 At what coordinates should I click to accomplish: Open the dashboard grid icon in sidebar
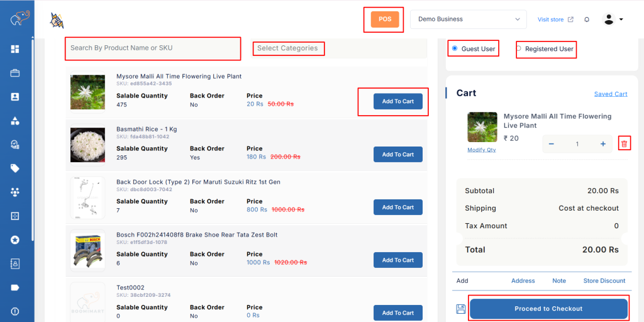pos(15,49)
